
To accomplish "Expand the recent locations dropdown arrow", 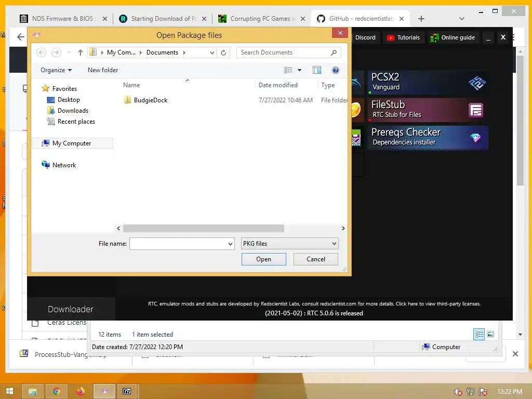I will pos(69,52).
